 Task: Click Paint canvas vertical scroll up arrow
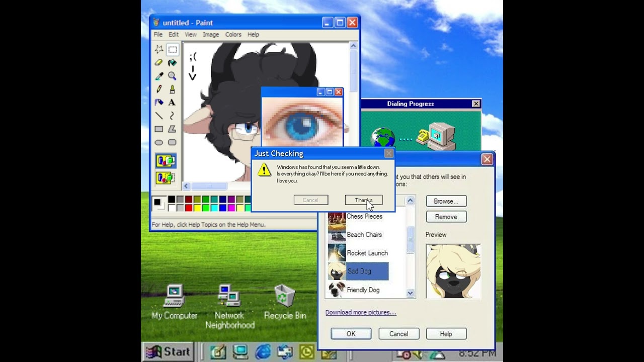tap(353, 46)
